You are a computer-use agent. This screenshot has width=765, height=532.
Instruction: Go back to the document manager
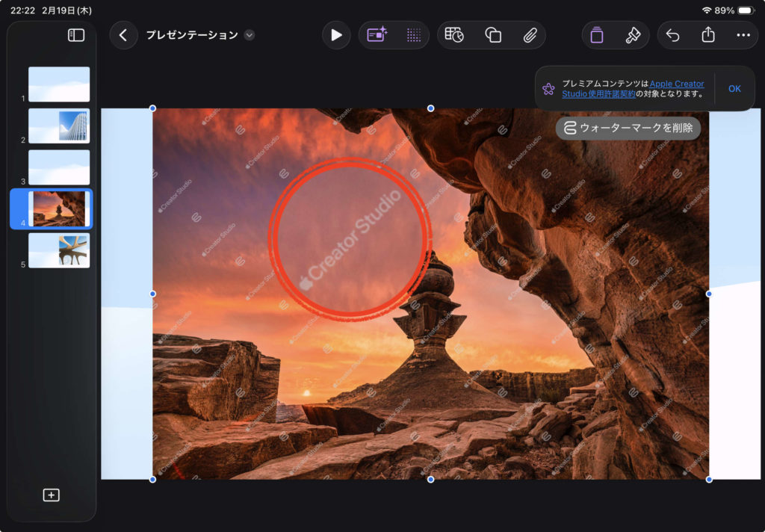[123, 35]
